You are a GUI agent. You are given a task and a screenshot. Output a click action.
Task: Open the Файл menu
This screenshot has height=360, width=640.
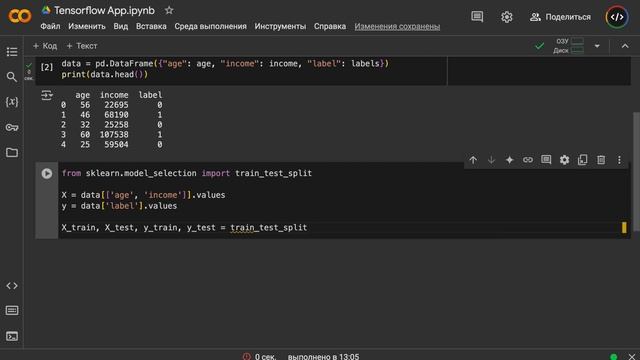coord(50,27)
